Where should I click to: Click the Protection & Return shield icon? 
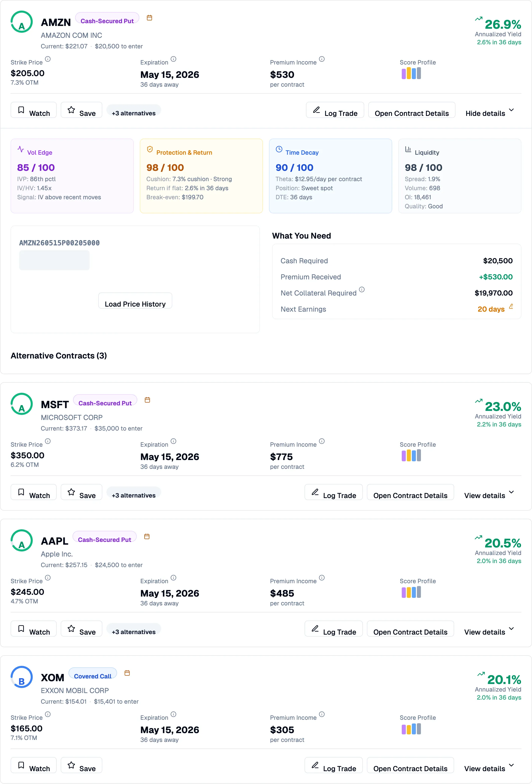150,149
